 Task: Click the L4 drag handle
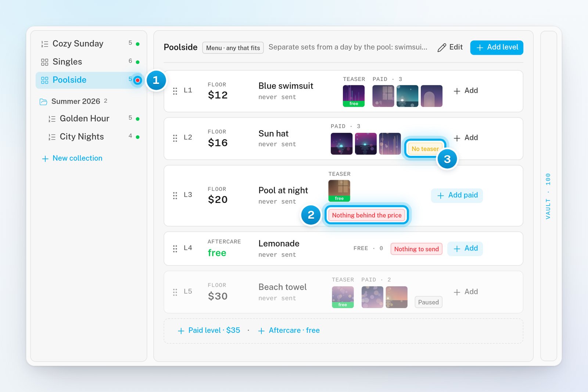tap(175, 249)
